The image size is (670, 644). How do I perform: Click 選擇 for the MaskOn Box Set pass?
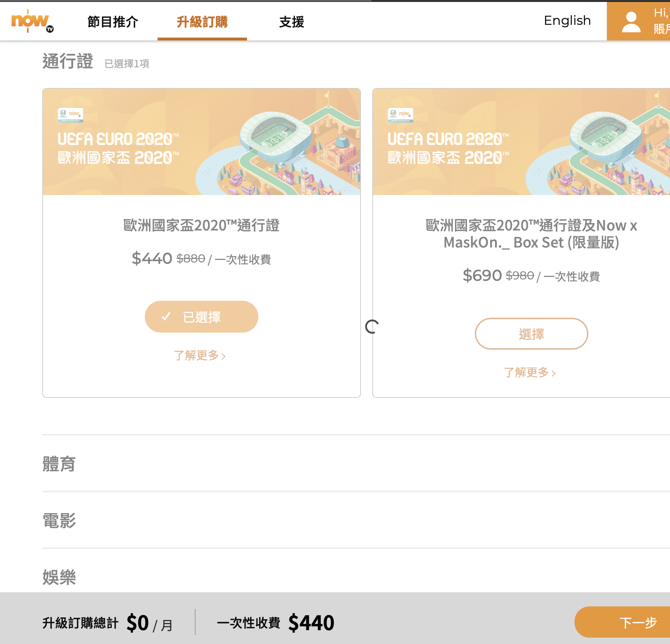(x=531, y=334)
